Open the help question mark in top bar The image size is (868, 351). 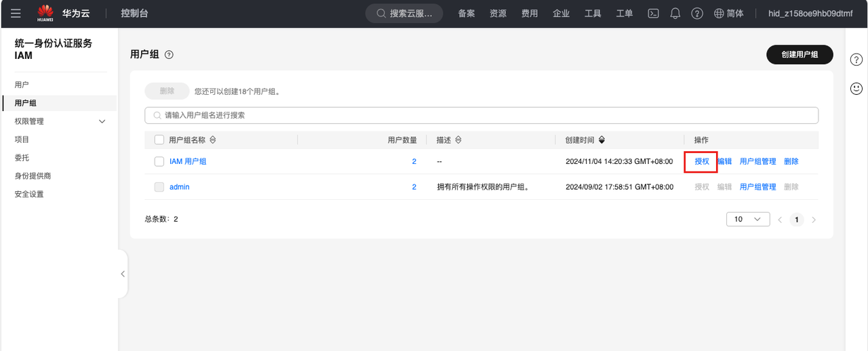tap(696, 14)
